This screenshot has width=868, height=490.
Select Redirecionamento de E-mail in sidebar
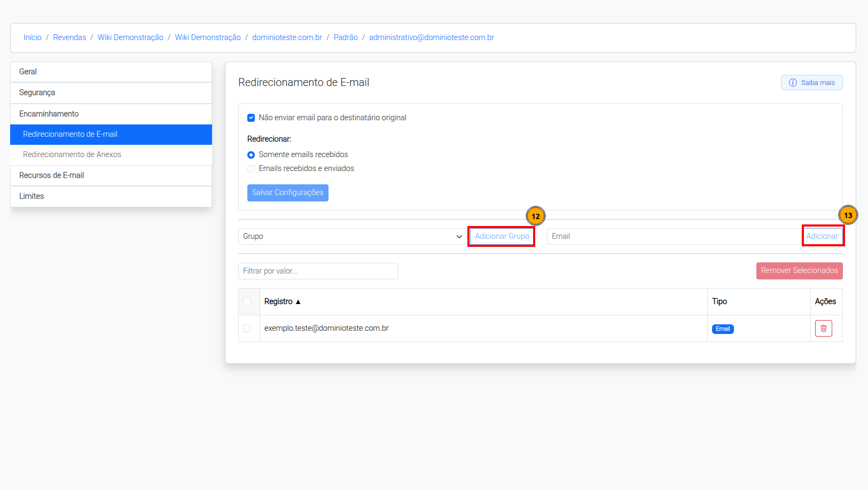111,134
